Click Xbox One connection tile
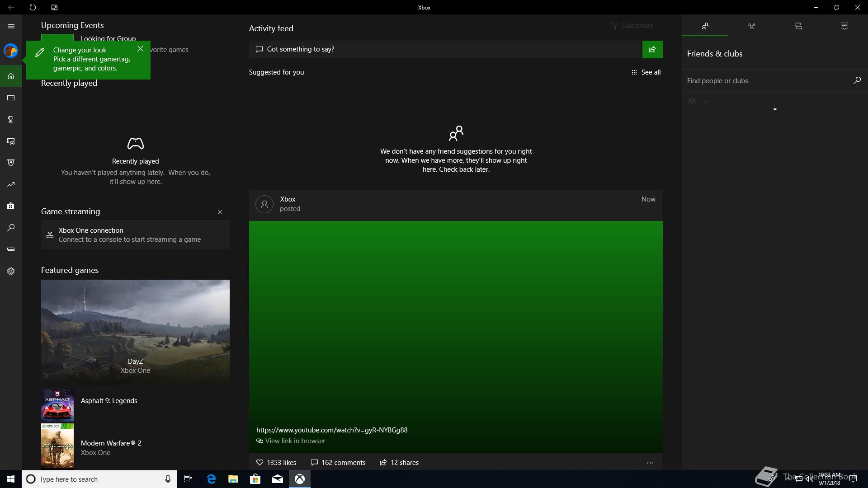Screen dimensions: 868x488 (135, 235)
